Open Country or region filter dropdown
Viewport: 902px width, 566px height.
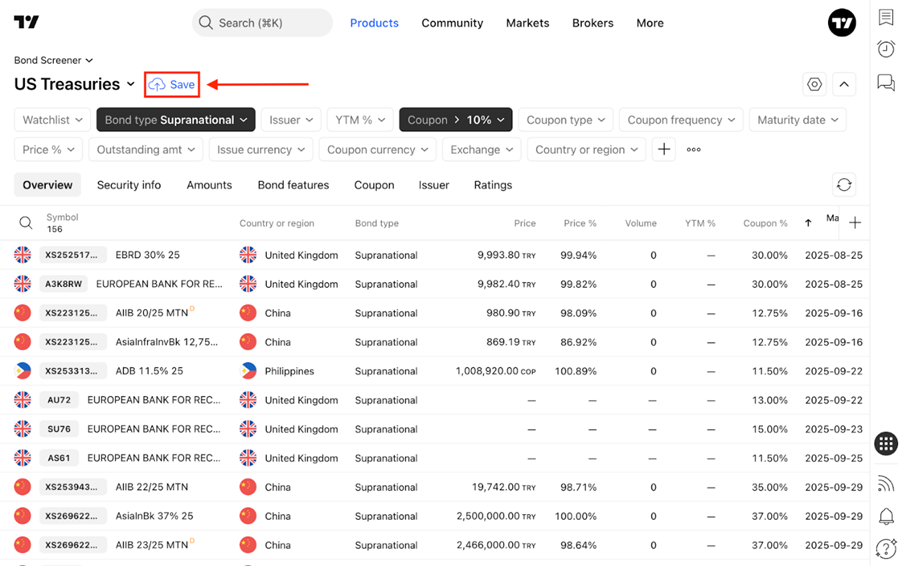[586, 150]
